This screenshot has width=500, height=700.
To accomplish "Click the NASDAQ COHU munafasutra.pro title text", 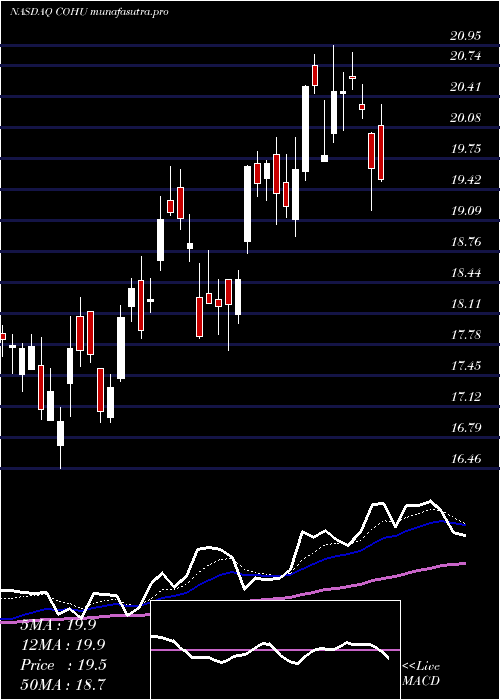I will [89, 12].
